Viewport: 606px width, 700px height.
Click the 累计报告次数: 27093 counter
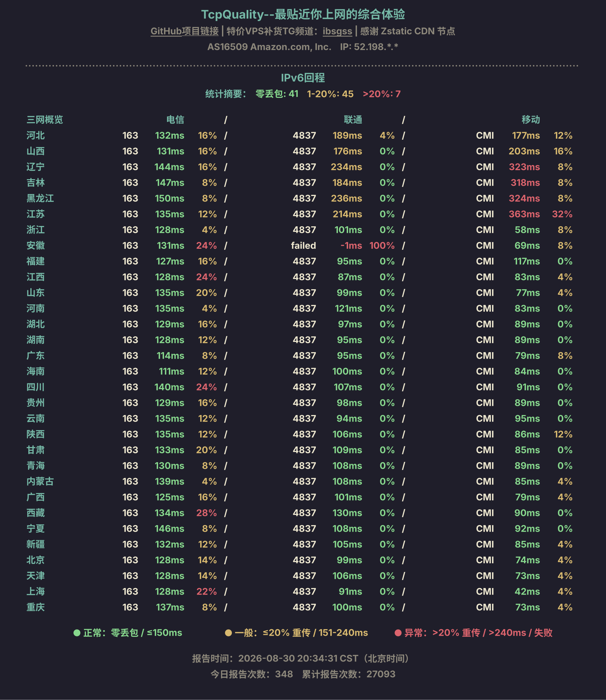click(349, 674)
